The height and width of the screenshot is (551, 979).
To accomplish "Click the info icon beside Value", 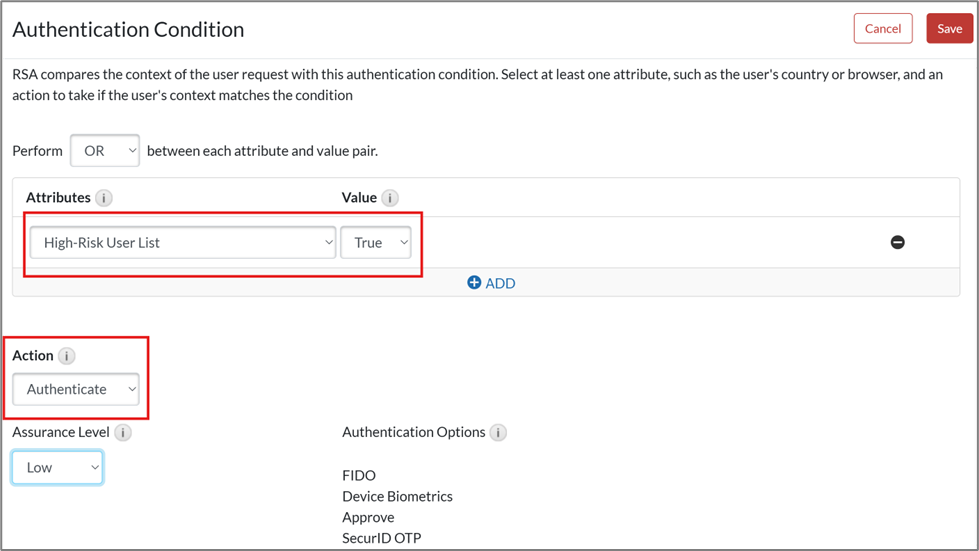I will [390, 198].
